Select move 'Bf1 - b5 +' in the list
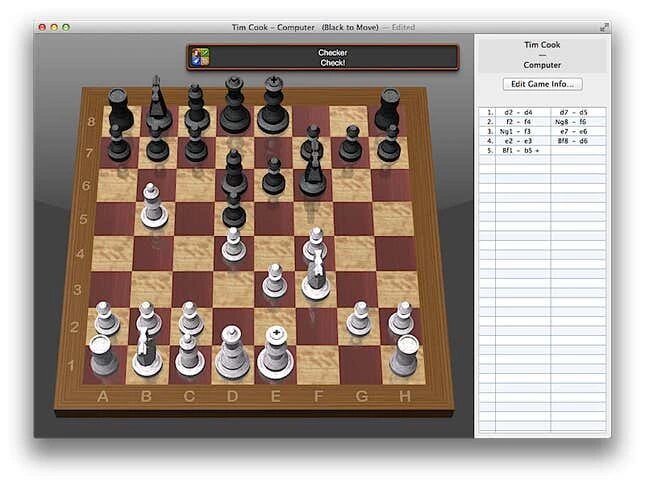Screen dimensions: 645x485 (x=520, y=151)
